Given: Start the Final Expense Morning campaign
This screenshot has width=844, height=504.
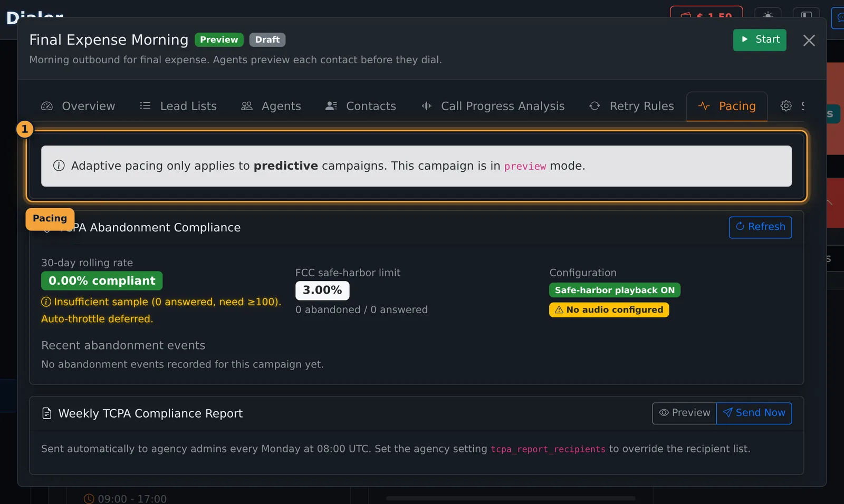Looking at the screenshot, I should tap(760, 40).
